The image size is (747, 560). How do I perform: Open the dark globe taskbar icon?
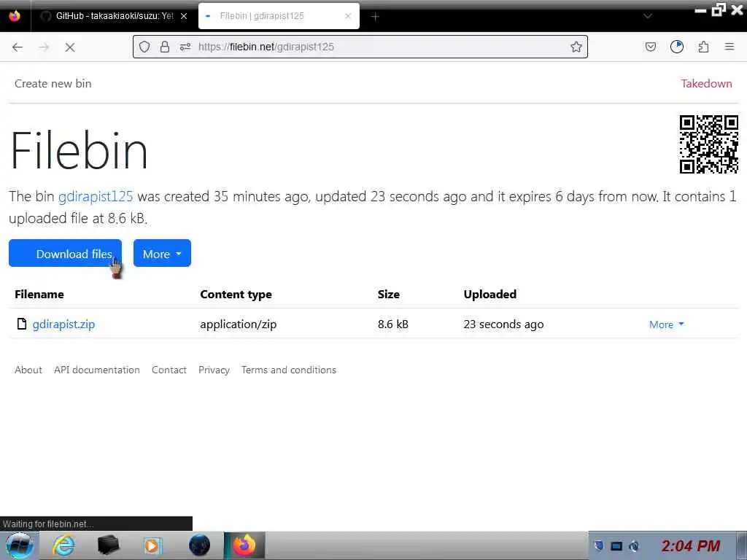(x=199, y=545)
